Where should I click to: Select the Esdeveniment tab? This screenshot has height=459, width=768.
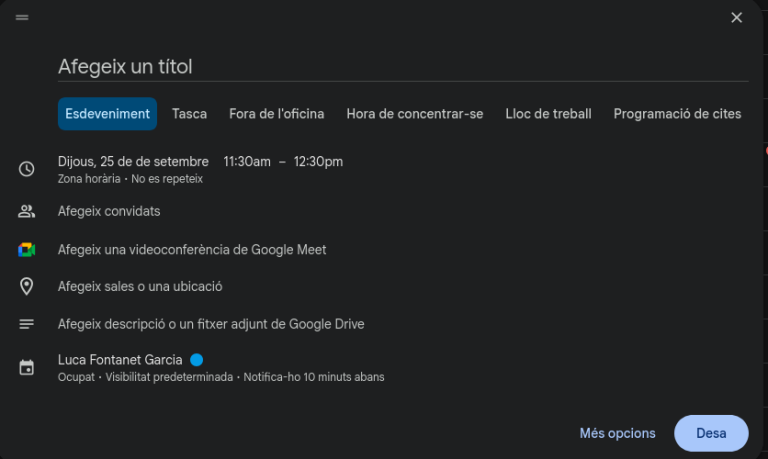[107, 114]
